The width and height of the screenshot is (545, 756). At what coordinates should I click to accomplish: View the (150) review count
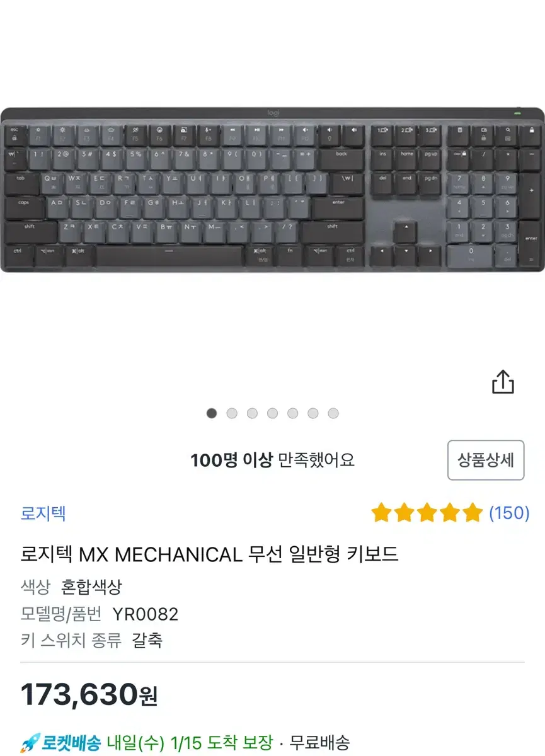509,513
